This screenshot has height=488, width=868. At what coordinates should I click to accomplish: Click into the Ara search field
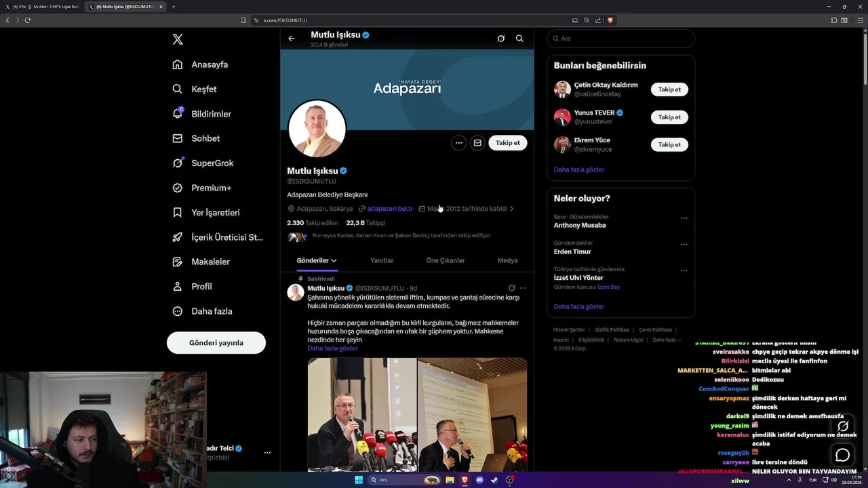(x=620, y=39)
